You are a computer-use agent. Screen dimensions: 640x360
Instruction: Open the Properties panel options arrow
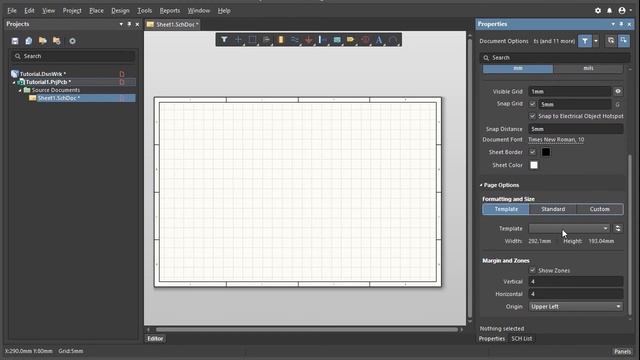(x=613, y=24)
